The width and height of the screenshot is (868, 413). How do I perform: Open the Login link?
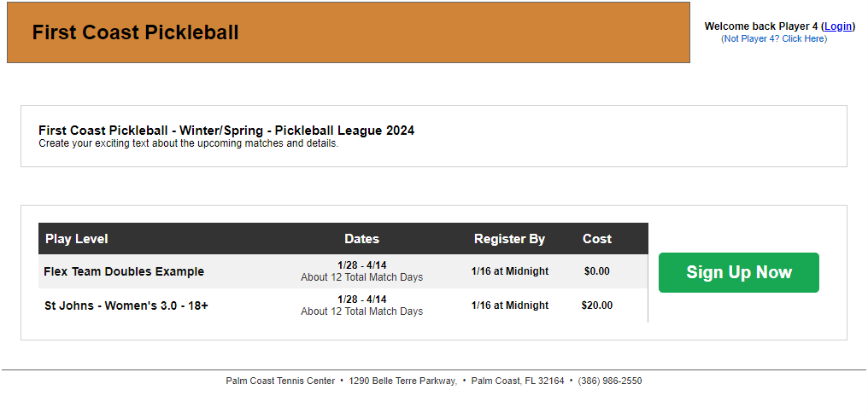(838, 26)
